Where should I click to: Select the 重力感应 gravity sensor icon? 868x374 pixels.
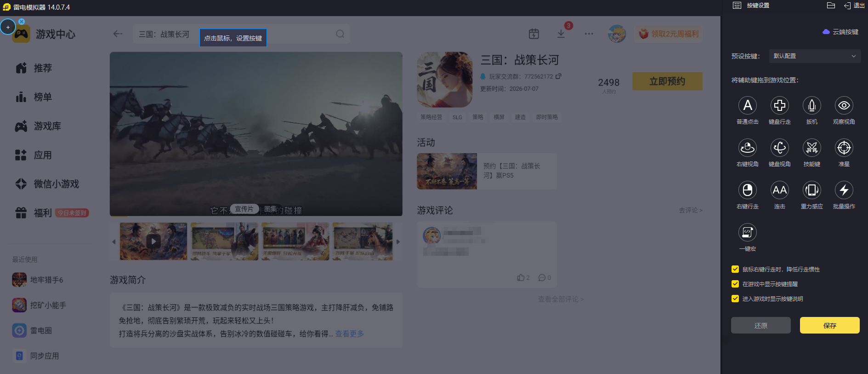point(812,190)
